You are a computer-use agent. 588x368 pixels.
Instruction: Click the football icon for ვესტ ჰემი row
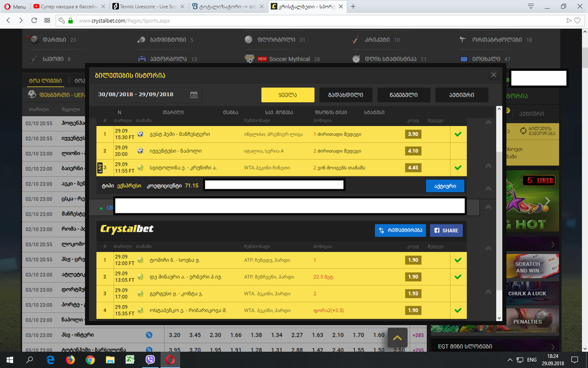140,133
